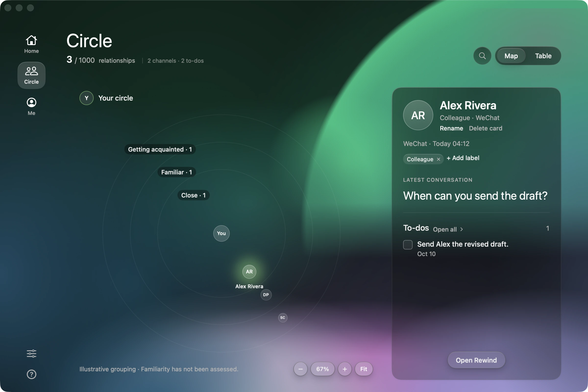The width and height of the screenshot is (588, 392).
Task: Click the large AR avatar in card
Action: pyautogui.click(x=418, y=115)
